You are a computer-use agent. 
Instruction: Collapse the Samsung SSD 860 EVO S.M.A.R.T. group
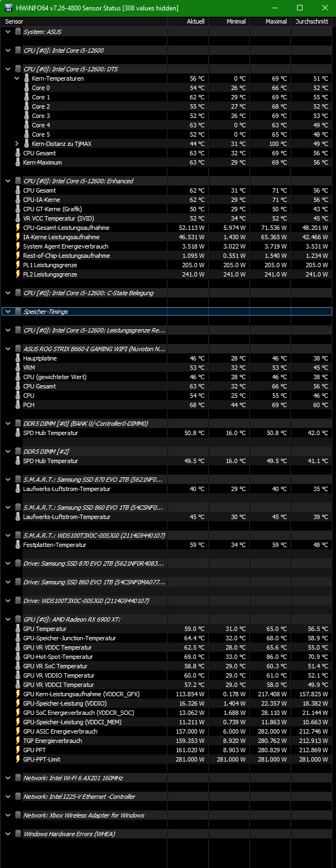8,508
